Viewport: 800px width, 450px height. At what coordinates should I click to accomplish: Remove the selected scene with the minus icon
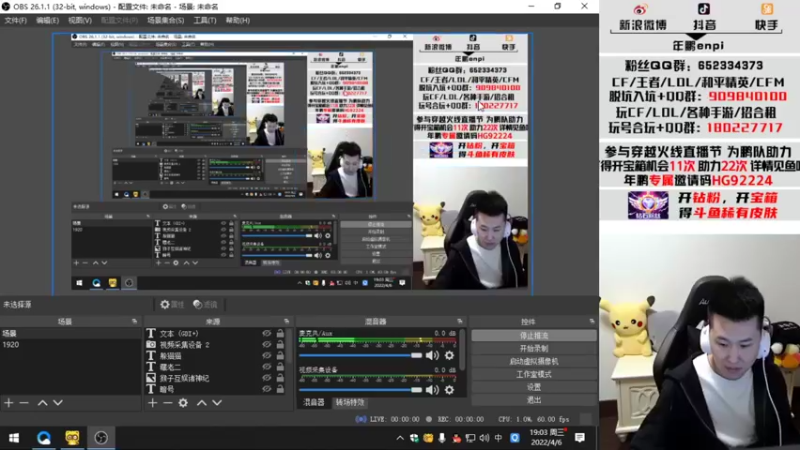click(24, 403)
